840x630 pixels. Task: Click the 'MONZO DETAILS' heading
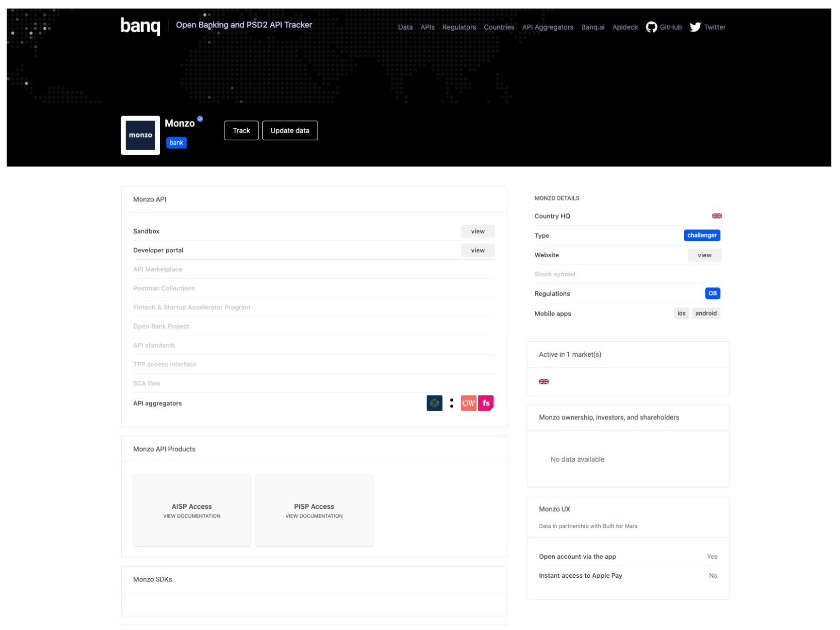(557, 198)
